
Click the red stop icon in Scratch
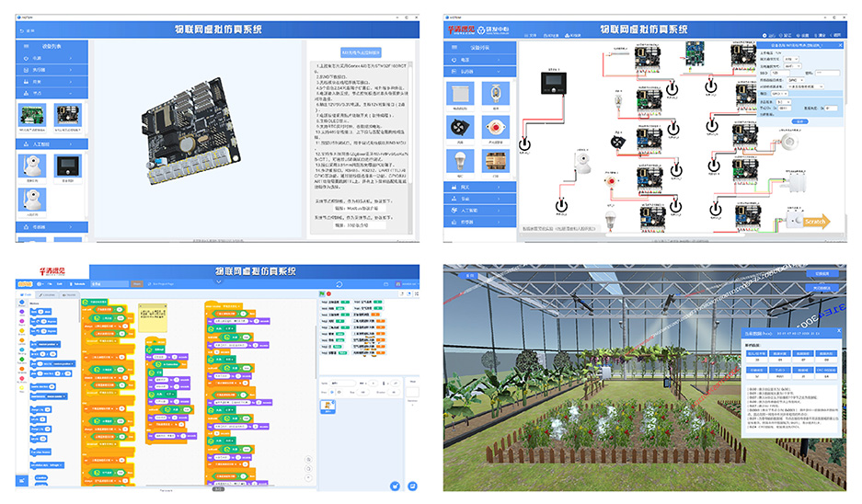(329, 294)
